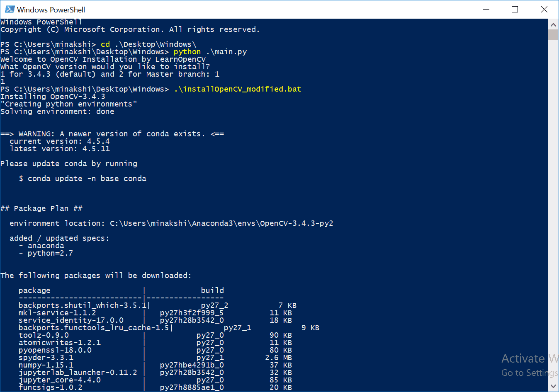This screenshot has width=559, height=392.
Task: Click the '- anaconda' spec line
Action: coord(41,246)
